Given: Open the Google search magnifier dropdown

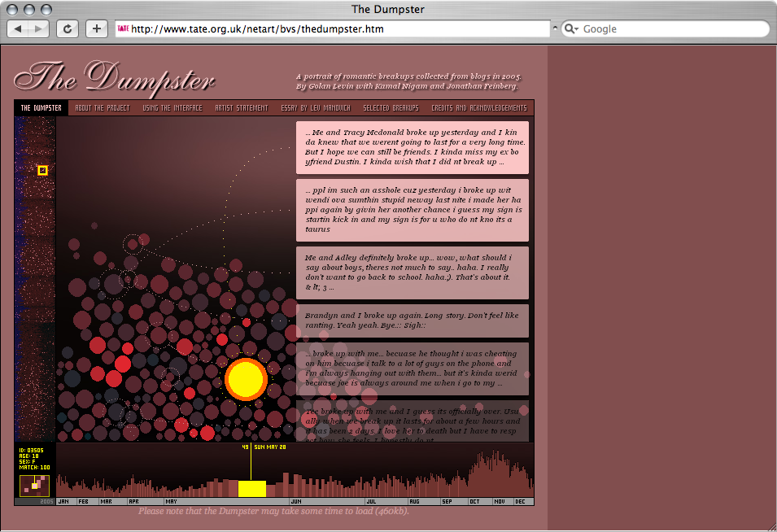Looking at the screenshot, I should 571,29.
